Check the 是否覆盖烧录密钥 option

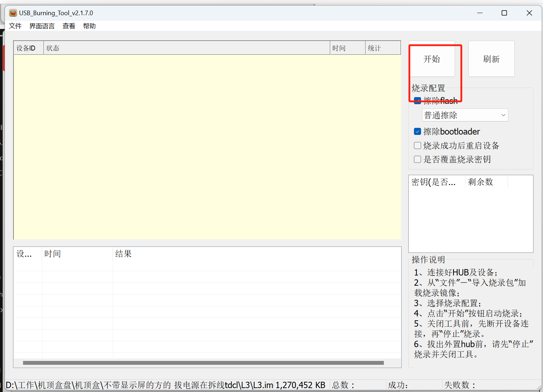[x=418, y=159]
